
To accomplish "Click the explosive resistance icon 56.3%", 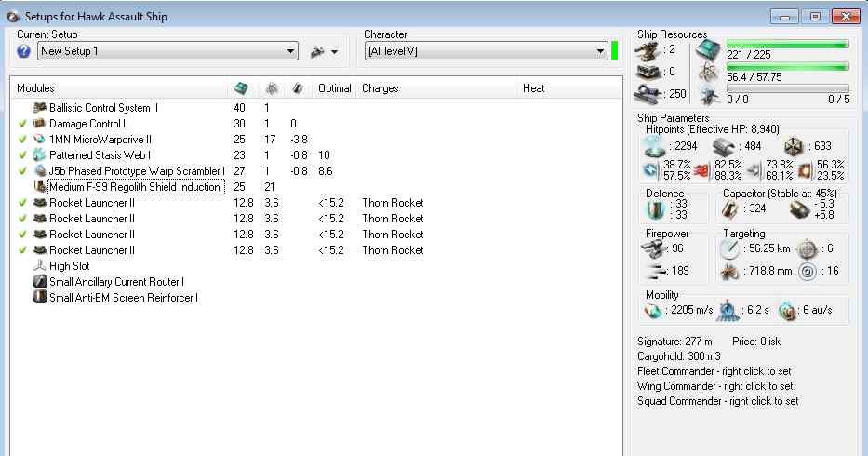I will click(804, 171).
